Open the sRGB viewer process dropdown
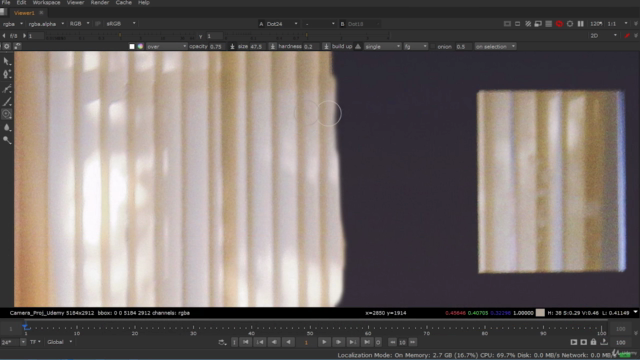This screenshot has width=640, height=360. (121, 24)
